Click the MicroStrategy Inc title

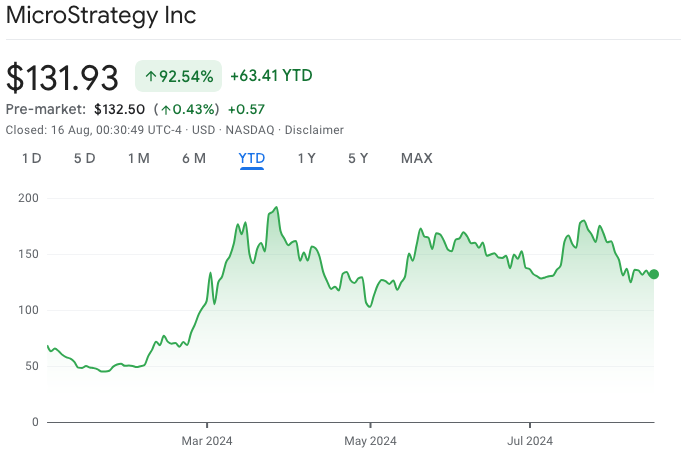click(x=101, y=16)
